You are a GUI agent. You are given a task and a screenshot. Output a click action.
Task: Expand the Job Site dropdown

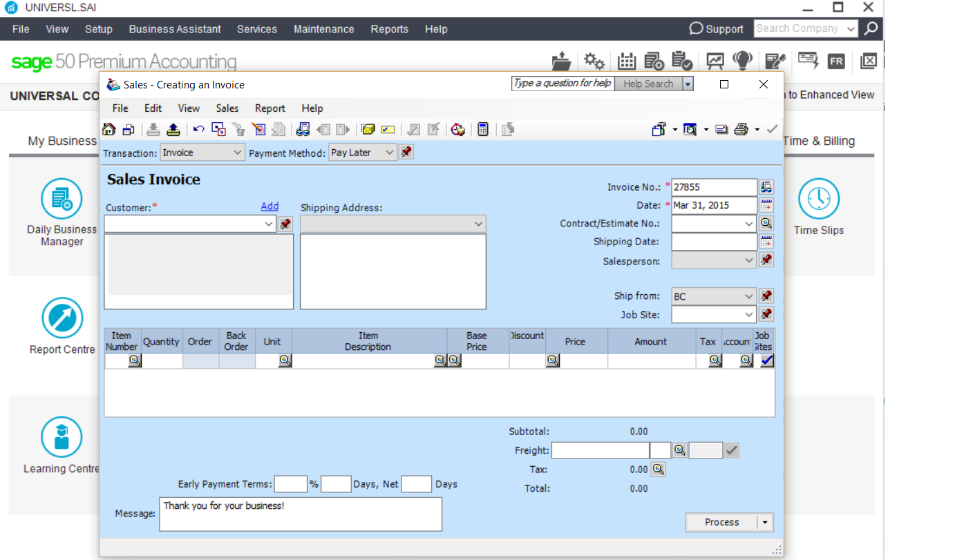point(750,314)
